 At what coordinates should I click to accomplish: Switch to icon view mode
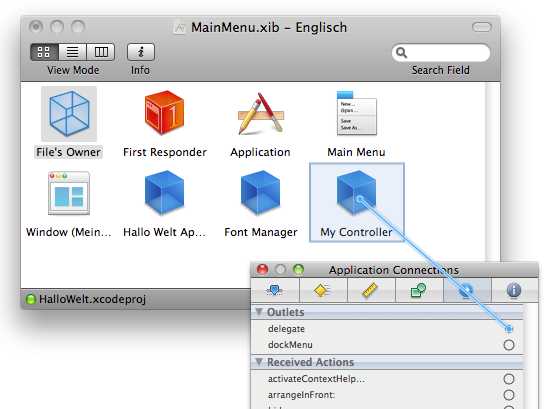[x=44, y=52]
